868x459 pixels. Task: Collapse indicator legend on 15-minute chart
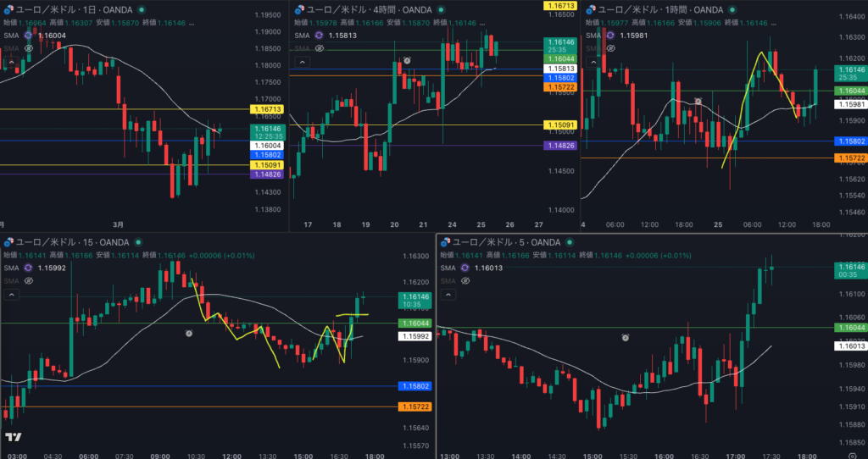pyautogui.click(x=10, y=295)
